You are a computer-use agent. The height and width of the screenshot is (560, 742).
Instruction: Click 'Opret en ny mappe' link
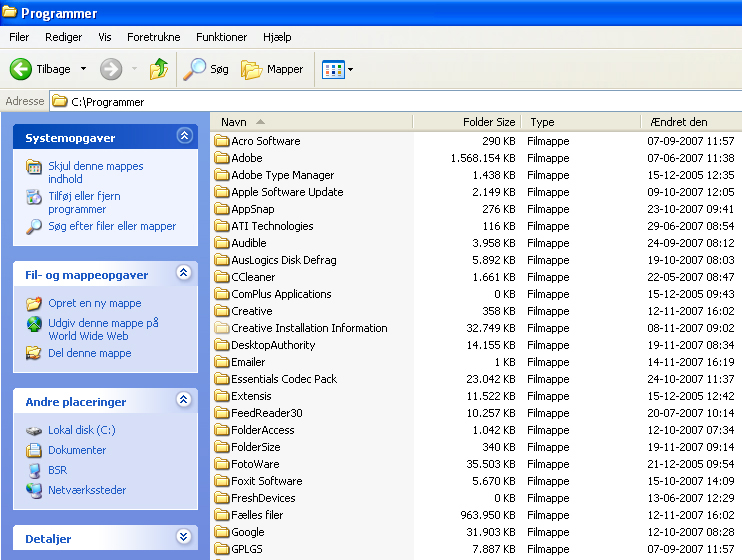pos(95,303)
